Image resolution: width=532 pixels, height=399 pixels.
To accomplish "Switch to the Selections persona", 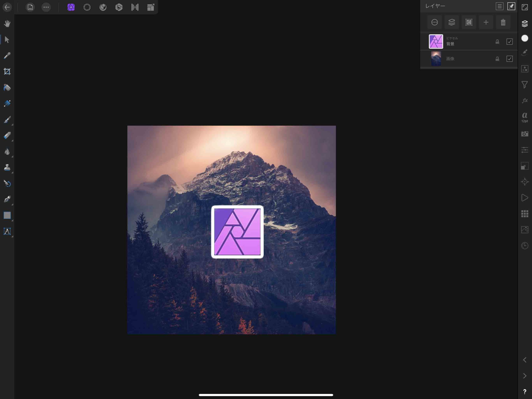I will (x=87, y=7).
